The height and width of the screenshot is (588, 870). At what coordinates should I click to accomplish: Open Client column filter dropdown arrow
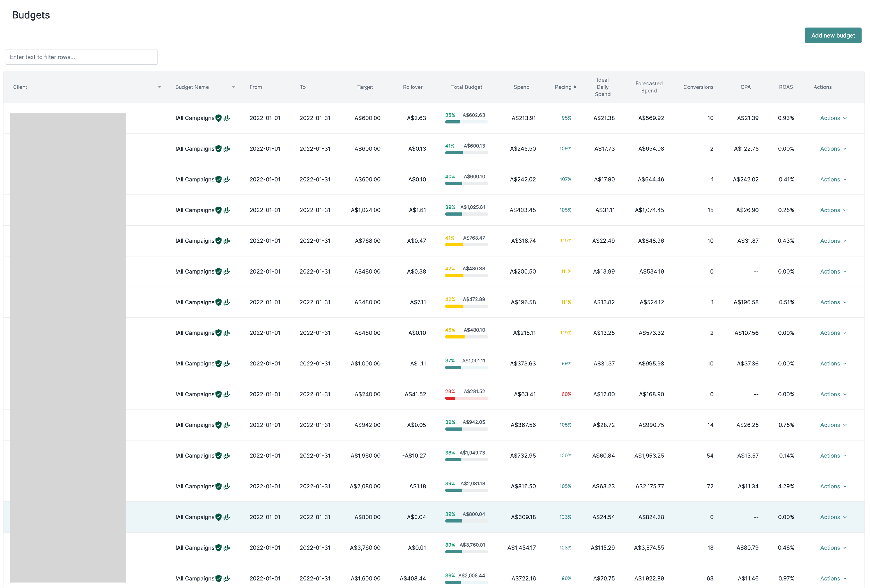point(159,87)
